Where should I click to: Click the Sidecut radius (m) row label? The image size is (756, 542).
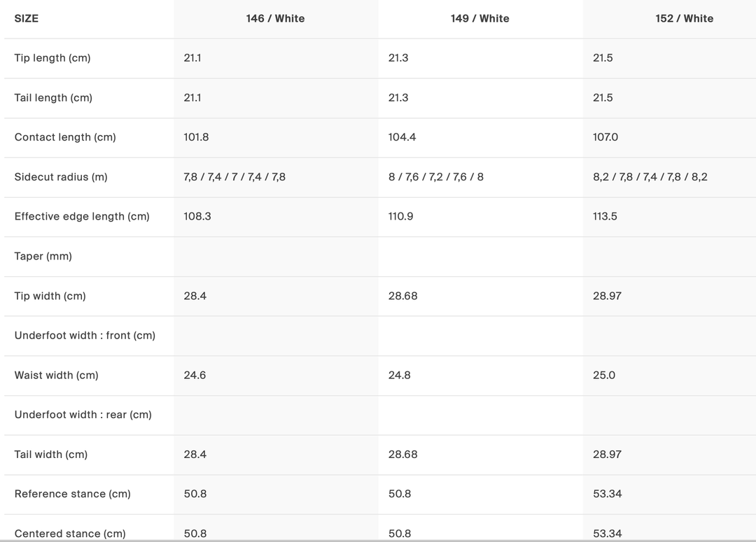pos(61,177)
